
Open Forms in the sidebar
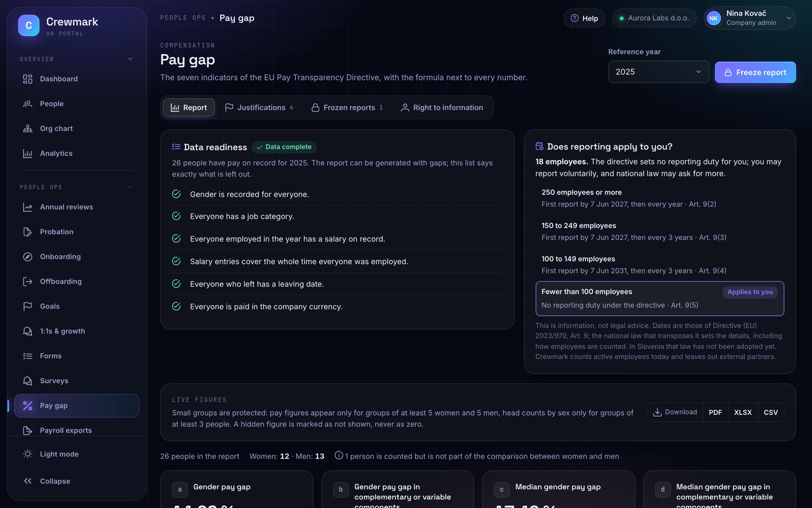(x=77, y=356)
